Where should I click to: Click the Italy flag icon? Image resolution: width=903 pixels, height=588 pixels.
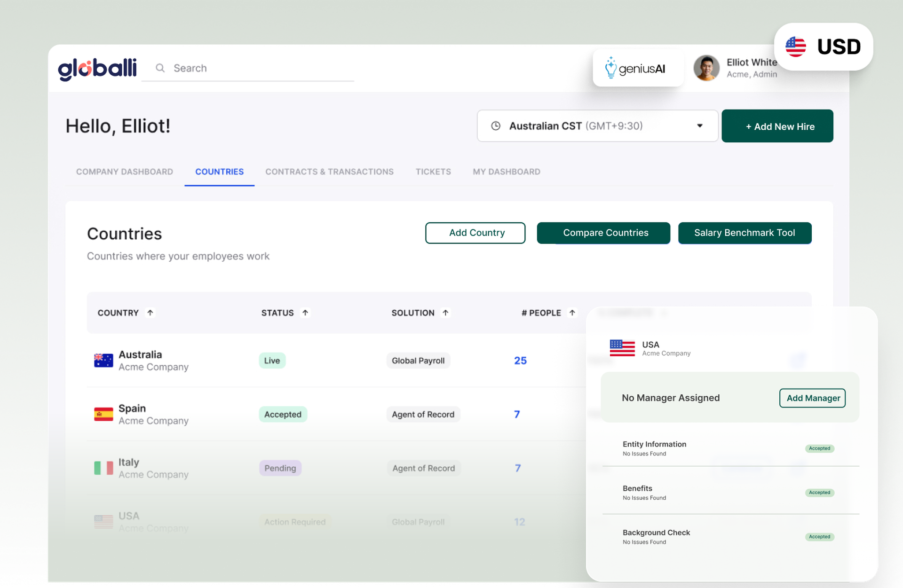click(x=103, y=468)
